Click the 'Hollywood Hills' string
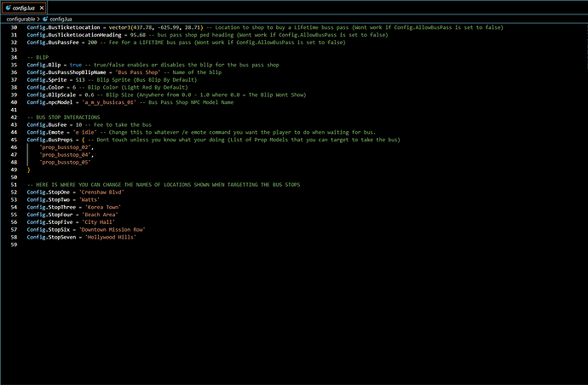The height and width of the screenshot is (385, 588). coord(110,238)
